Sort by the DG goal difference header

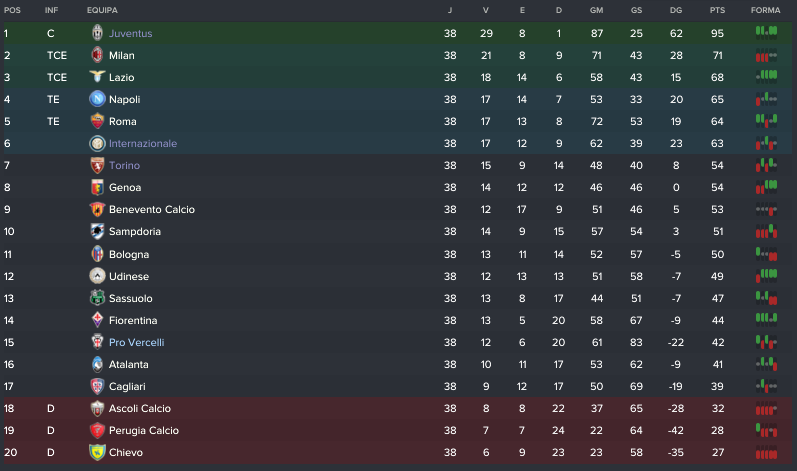(x=676, y=10)
